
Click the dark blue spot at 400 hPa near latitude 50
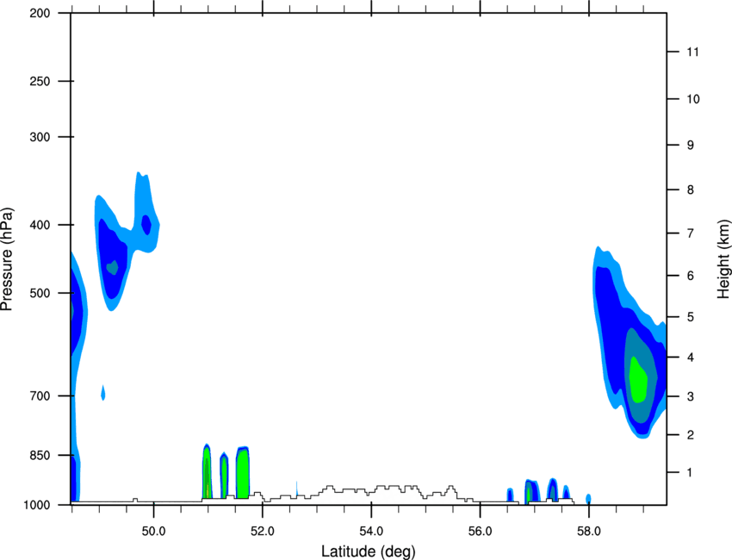tap(146, 225)
